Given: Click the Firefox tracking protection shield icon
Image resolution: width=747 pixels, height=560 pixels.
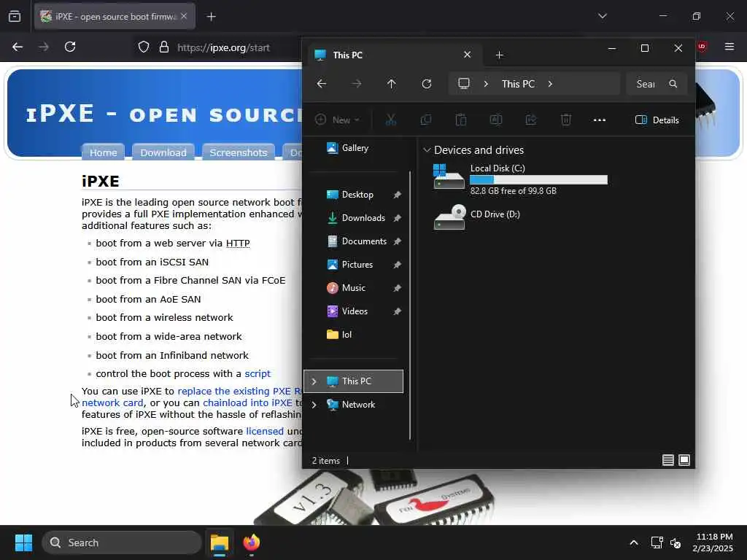Looking at the screenshot, I should [144, 47].
